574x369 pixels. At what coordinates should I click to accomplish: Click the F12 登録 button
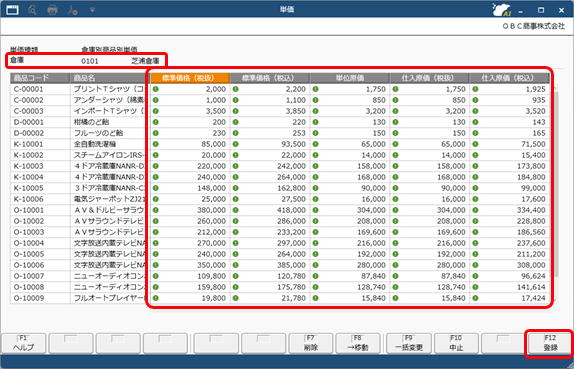(550, 343)
